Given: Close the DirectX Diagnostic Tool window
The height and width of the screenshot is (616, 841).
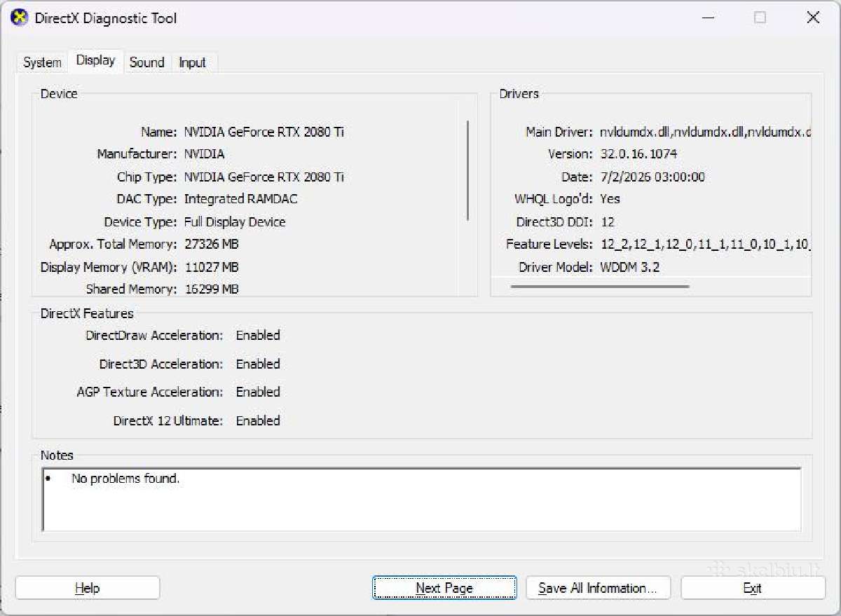Looking at the screenshot, I should pos(813,18).
